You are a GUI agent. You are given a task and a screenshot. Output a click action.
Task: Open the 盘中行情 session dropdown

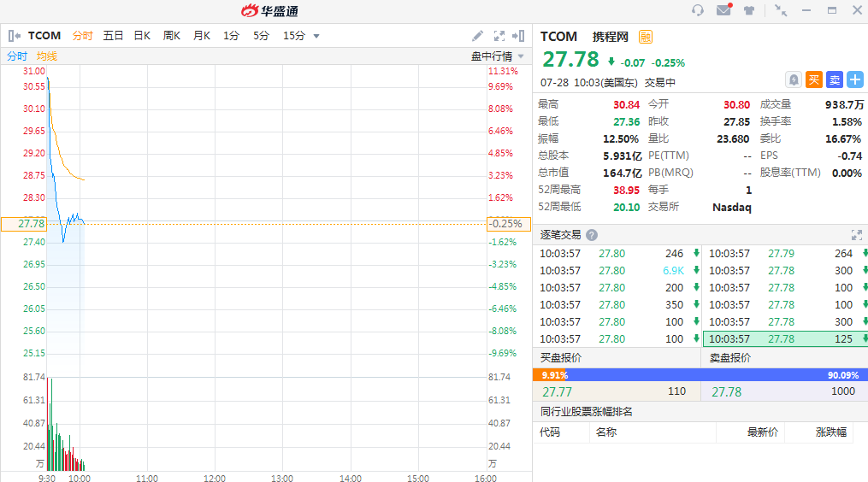coord(498,56)
